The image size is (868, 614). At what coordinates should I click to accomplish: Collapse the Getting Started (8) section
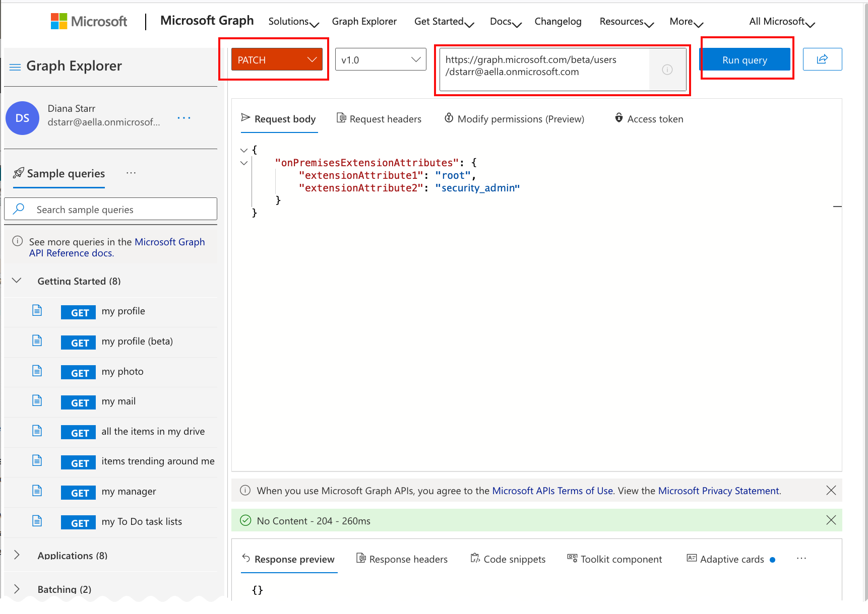point(17,281)
